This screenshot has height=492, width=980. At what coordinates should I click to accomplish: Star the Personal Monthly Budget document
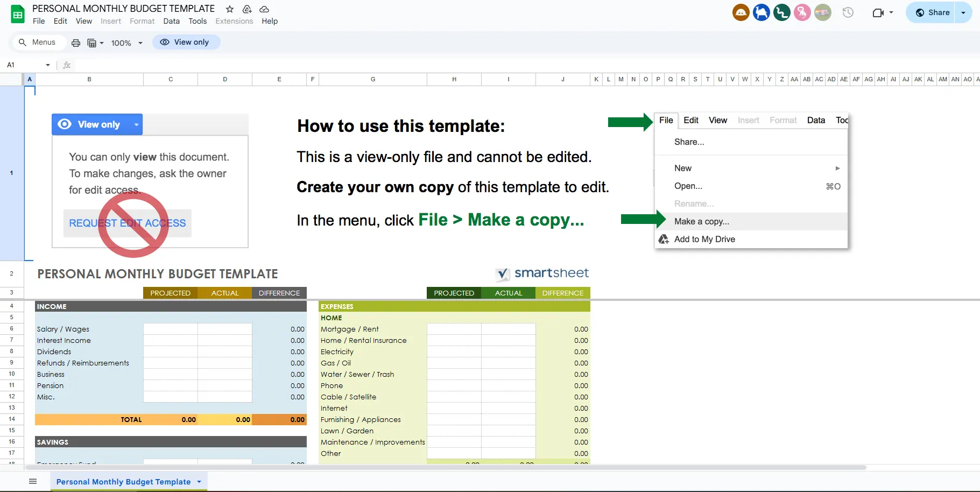(230, 9)
